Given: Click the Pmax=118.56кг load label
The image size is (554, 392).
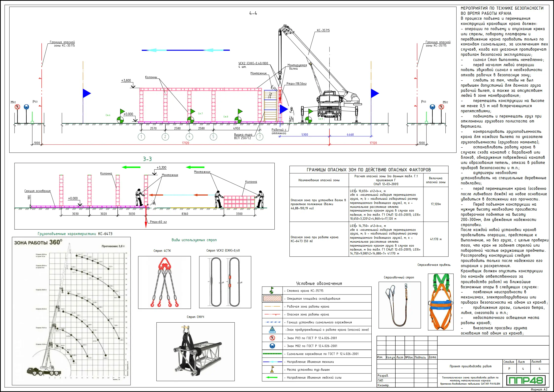Looking at the screenshot, I should tap(296, 84).
